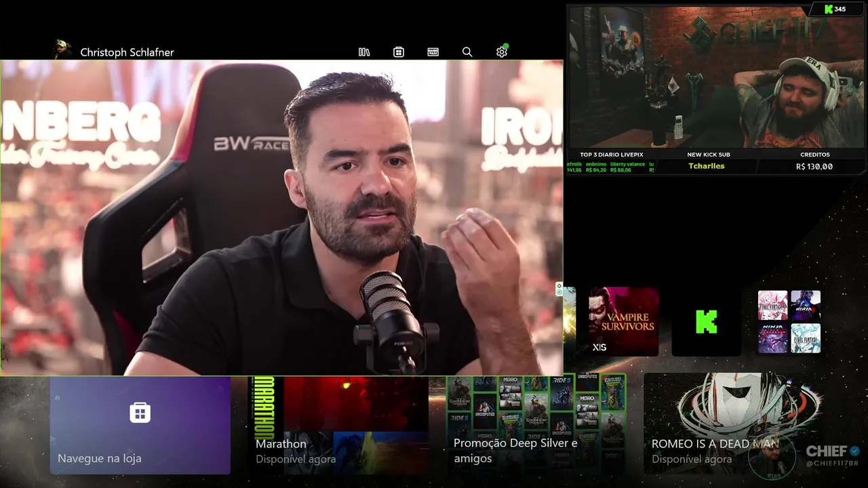
Task: Click the CREDITOS value R$ 130,00
Action: click(814, 166)
